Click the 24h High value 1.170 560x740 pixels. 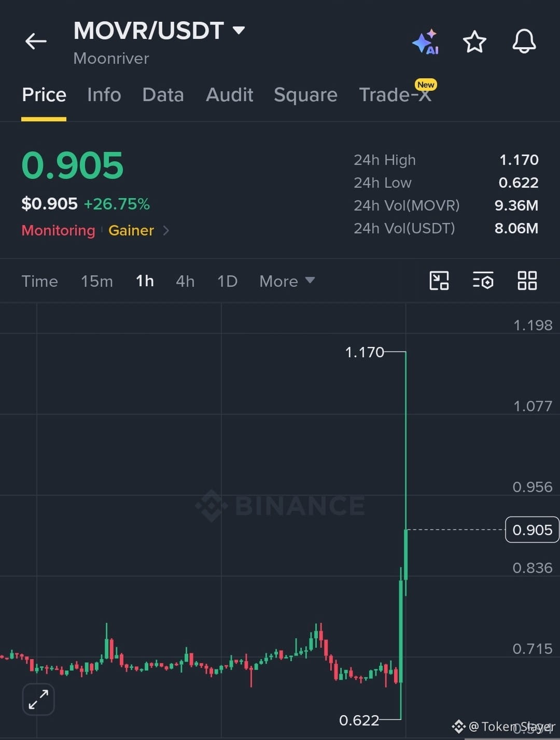pyautogui.click(x=519, y=160)
